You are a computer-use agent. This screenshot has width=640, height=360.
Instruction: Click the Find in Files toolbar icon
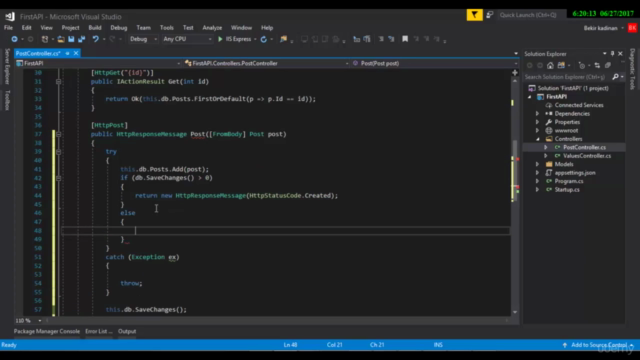pyautogui.click(x=283, y=39)
